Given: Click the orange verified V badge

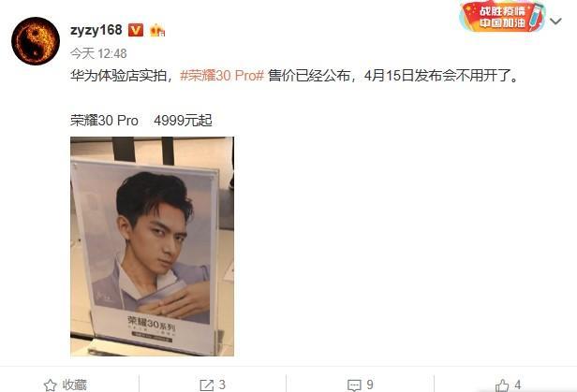Looking at the screenshot, I should coord(136,30).
